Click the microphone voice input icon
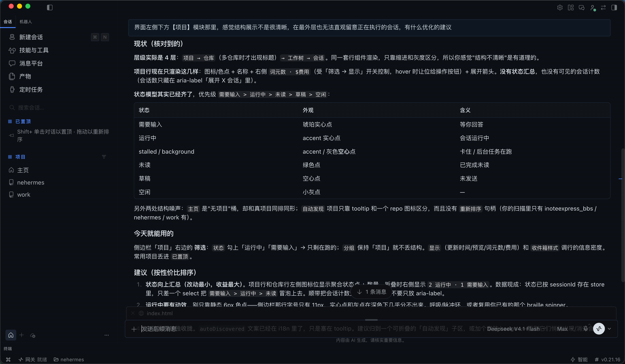 [585, 329]
